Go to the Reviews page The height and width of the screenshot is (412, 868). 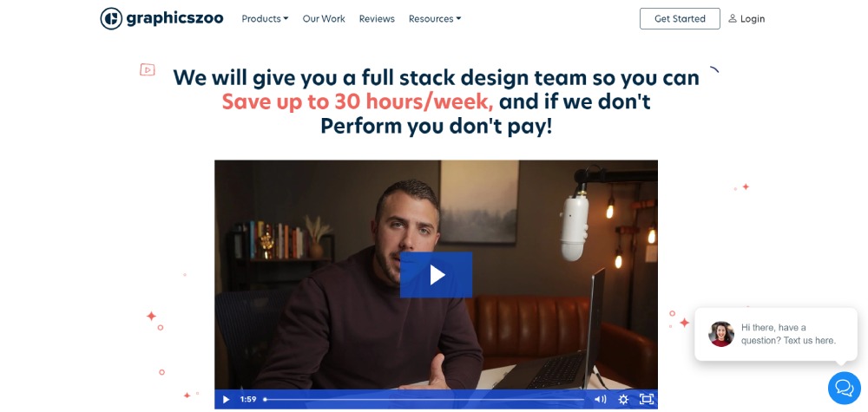pyautogui.click(x=377, y=19)
